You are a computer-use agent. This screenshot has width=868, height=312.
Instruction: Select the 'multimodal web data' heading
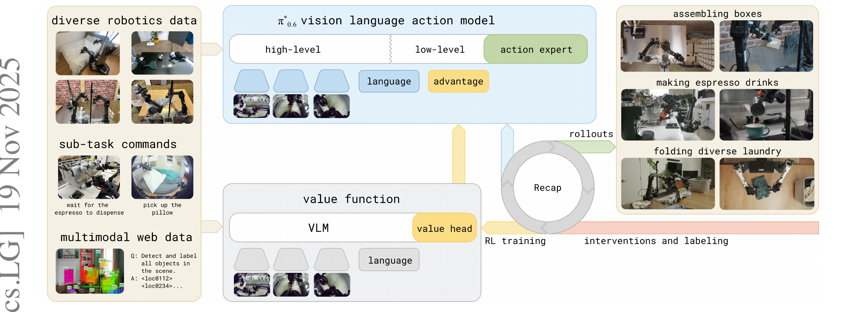tap(126, 237)
